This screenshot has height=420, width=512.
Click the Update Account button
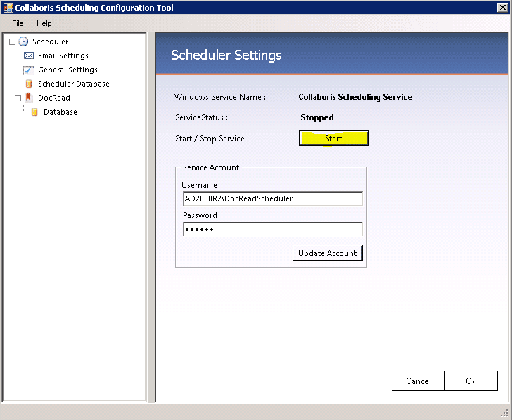pyautogui.click(x=327, y=253)
